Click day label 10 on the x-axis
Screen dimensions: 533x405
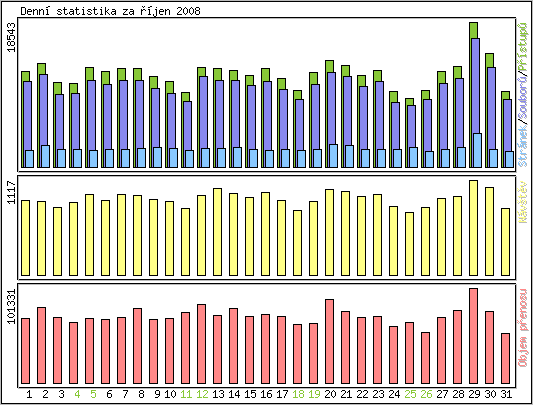[170, 394]
